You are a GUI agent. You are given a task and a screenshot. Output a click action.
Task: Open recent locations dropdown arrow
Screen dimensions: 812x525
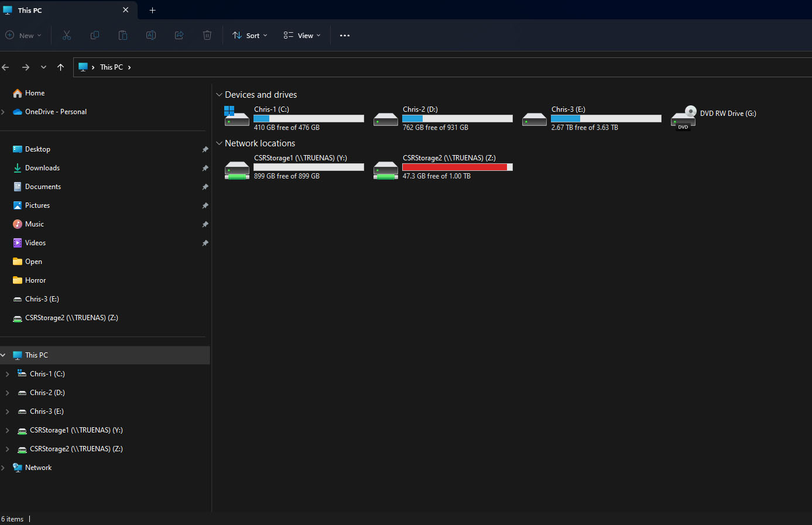coord(43,67)
